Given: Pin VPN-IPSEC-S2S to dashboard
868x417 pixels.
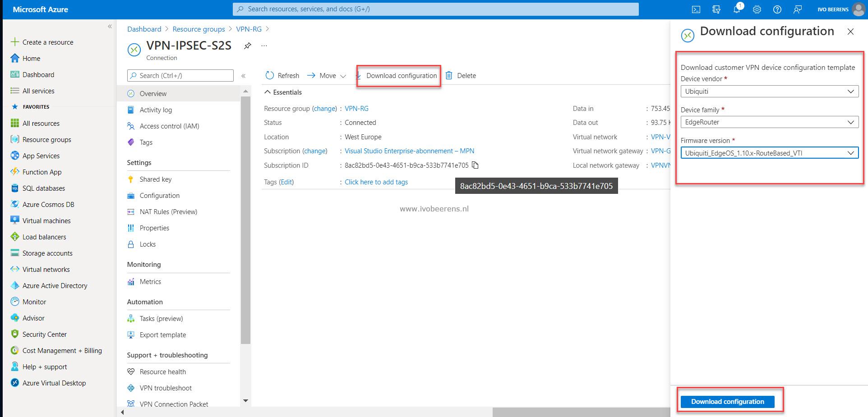Looking at the screenshot, I should click(247, 46).
